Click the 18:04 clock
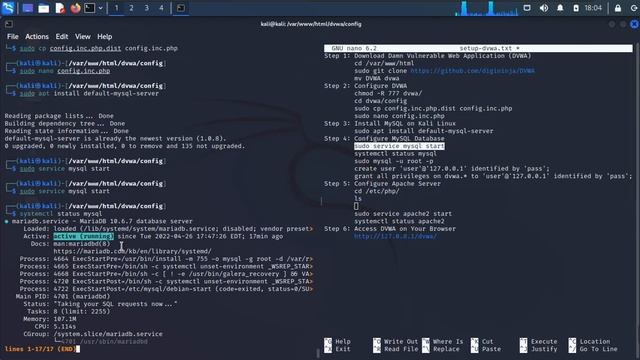 (593, 8)
